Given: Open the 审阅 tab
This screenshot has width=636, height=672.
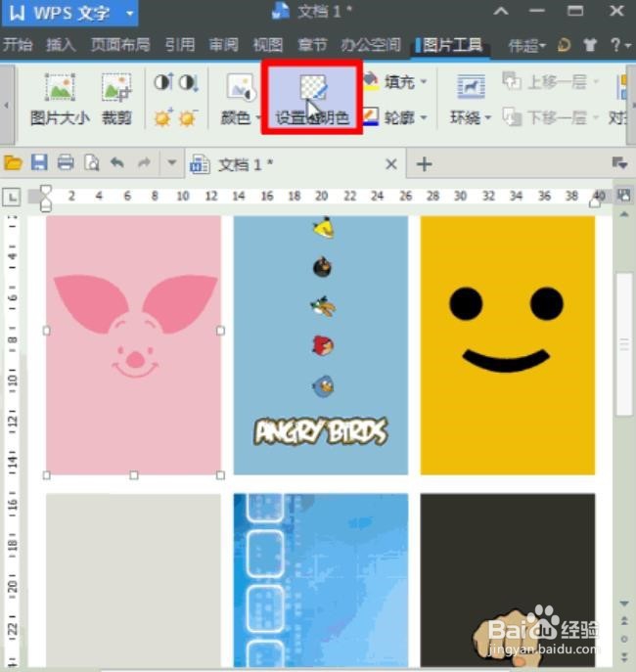Looking at the screenshot, I should click(224, 45).
